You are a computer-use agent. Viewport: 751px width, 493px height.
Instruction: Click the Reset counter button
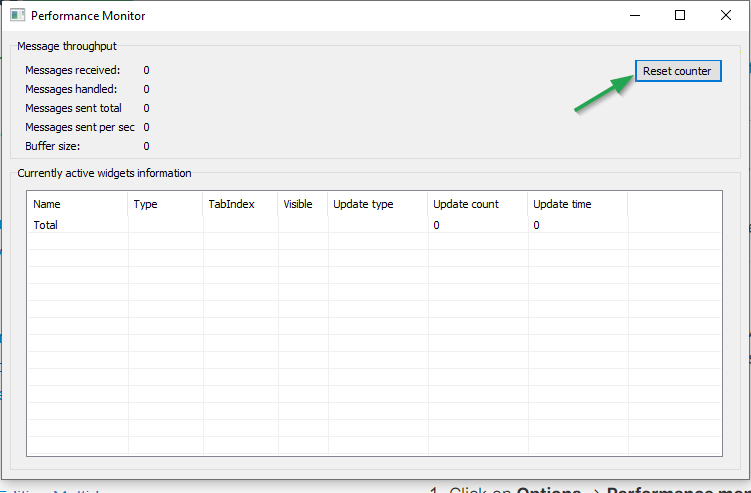point(677,71)
